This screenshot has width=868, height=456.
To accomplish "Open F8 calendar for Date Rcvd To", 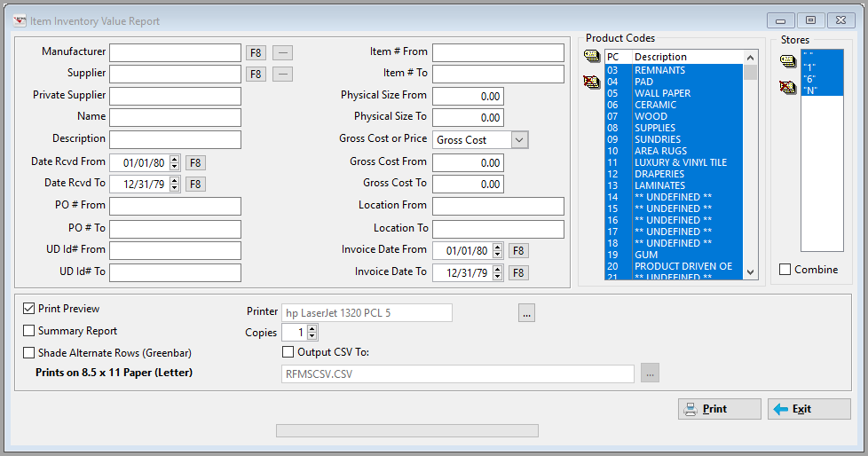I will [195, 185].
